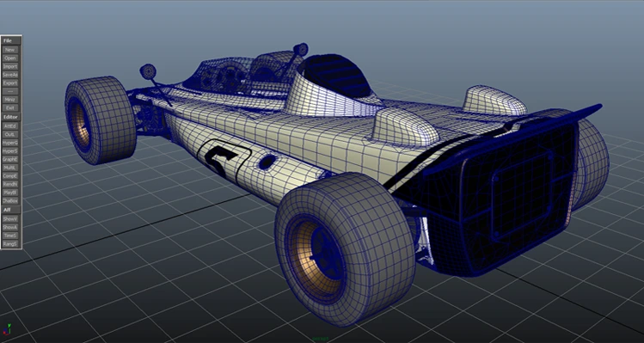Click the Import button
Screen dimensions: 644x343
(9, 66)
